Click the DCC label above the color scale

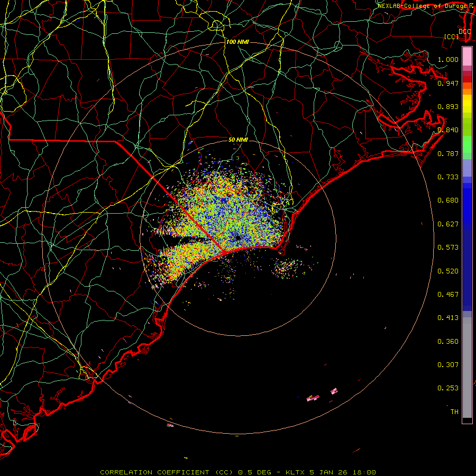(x=464, y=31)
